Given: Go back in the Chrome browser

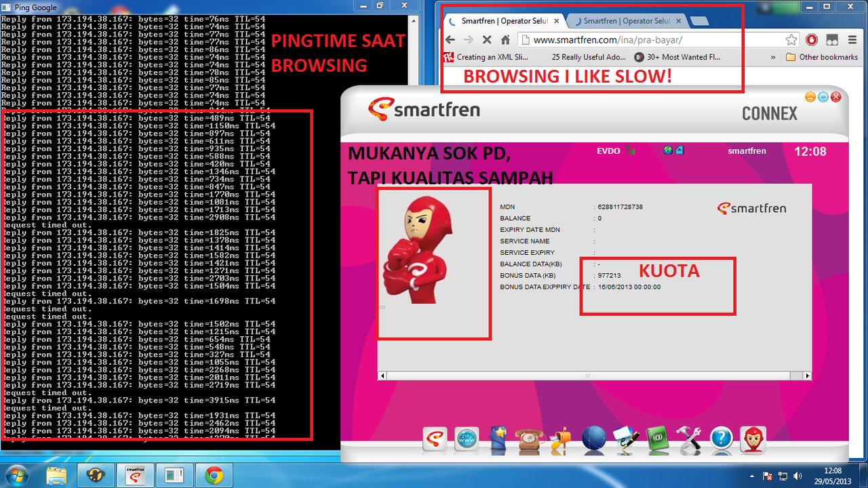Looking at the screenshot, I should coord(450,40).
